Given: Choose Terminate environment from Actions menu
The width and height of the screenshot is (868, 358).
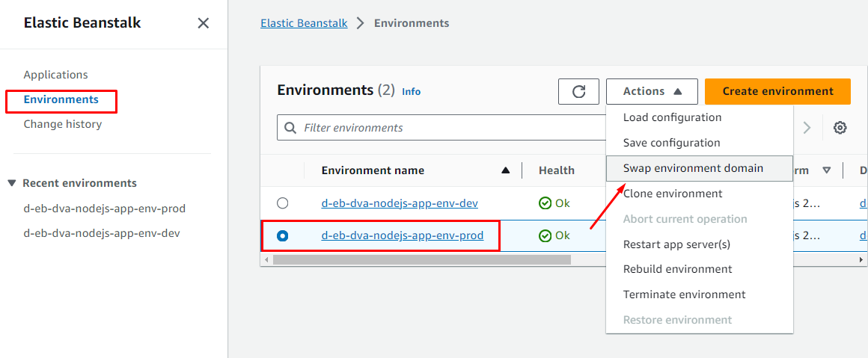Looking at the screenshot, I should tap(684, 294).
